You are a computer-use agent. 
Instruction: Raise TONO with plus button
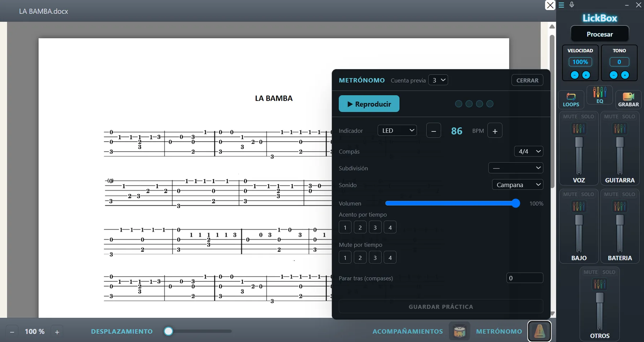[x=625, y=75]
